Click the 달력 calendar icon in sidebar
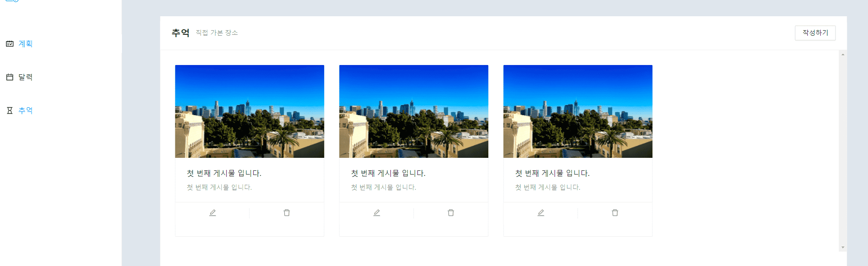 pyautogui.click(x=10, y=77)
